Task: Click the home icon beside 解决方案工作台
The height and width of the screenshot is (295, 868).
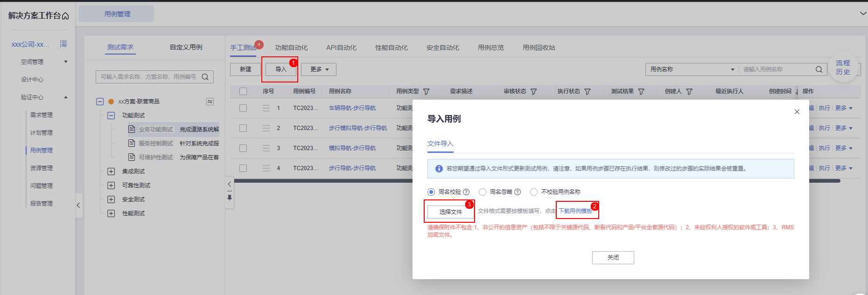Action: coord(65,16)
